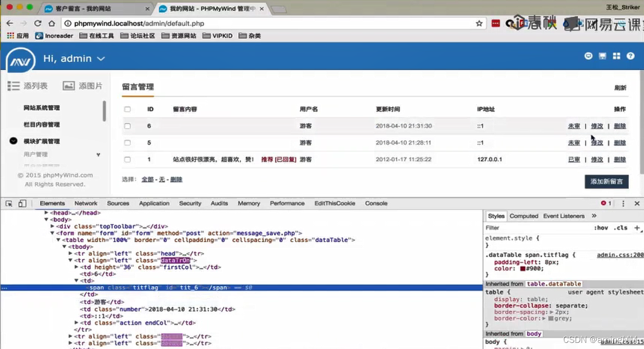This screenshot has width=644, height=349.
Task: Check the checkbox for message ID 1
Action: click(127, 160)
